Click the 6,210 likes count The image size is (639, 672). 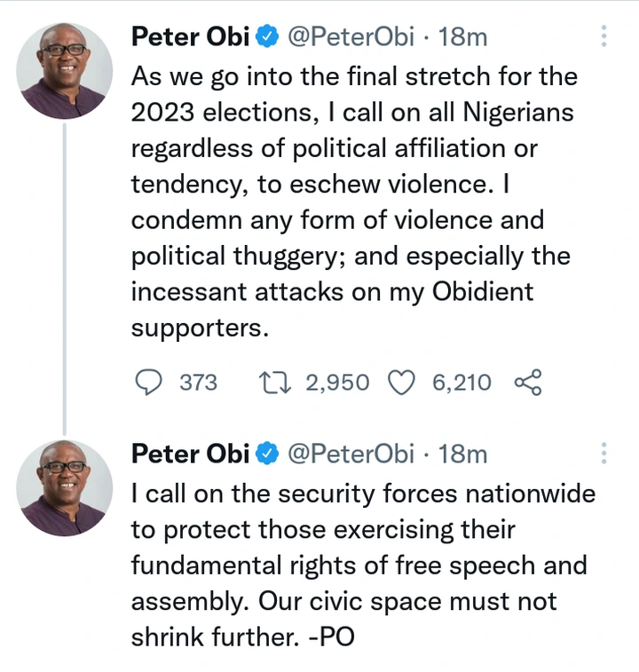tap(461, 383)
